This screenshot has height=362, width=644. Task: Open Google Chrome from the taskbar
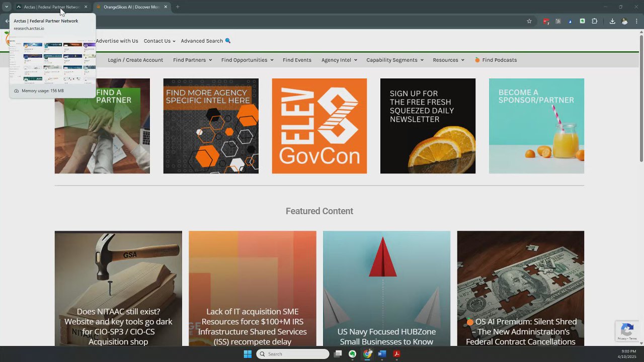[x=367, y=354]
